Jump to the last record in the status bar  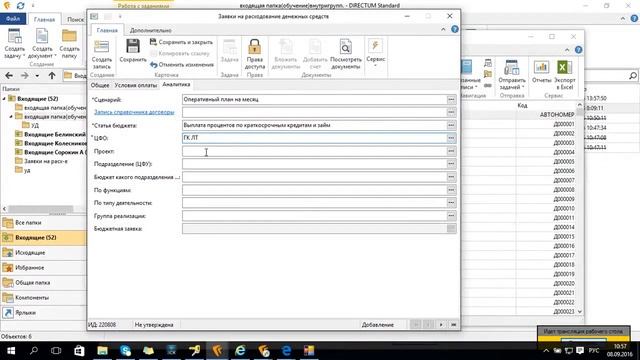click(x=453, y=325)
